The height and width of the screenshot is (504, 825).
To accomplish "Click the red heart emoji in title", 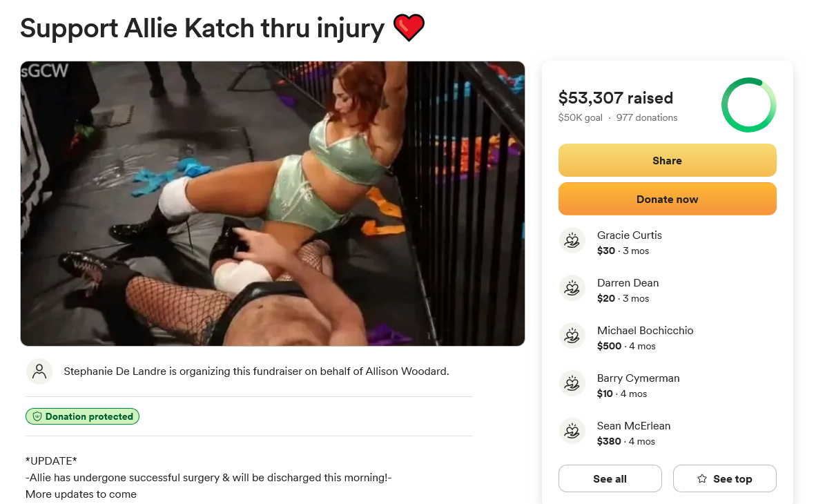I will [409, 28].
